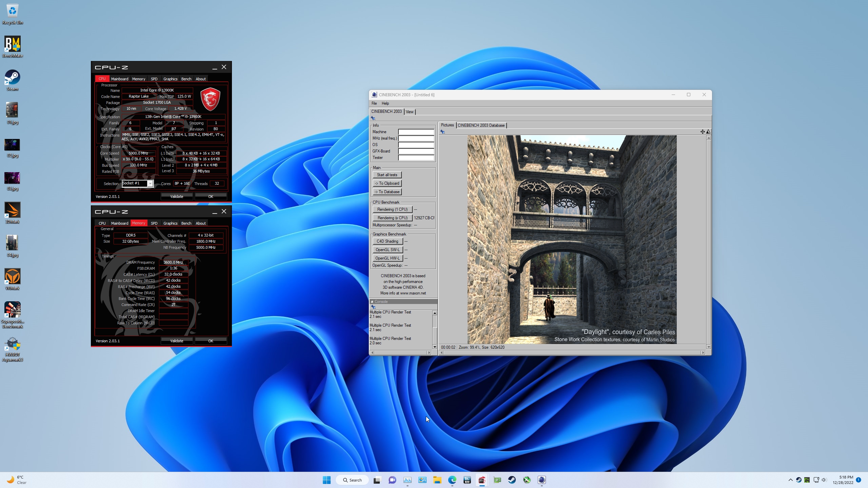Viewport: 868px width, 488px height.
Task: Open the Help menu in CINEBENCH
Action: (385, 103)
